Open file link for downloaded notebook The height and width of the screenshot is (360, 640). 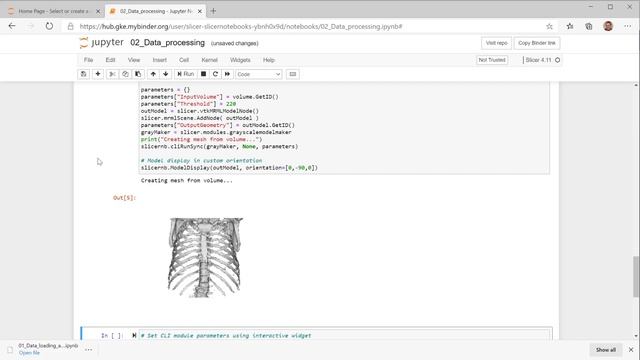(29, 353)
